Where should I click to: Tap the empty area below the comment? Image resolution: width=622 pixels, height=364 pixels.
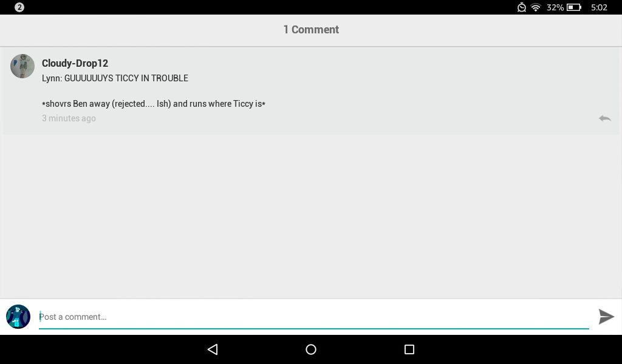[x=311, y=216]
